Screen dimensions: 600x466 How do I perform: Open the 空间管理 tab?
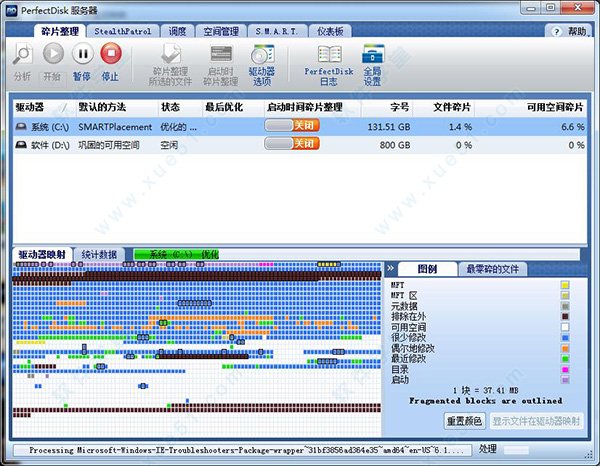pos(221,31)
